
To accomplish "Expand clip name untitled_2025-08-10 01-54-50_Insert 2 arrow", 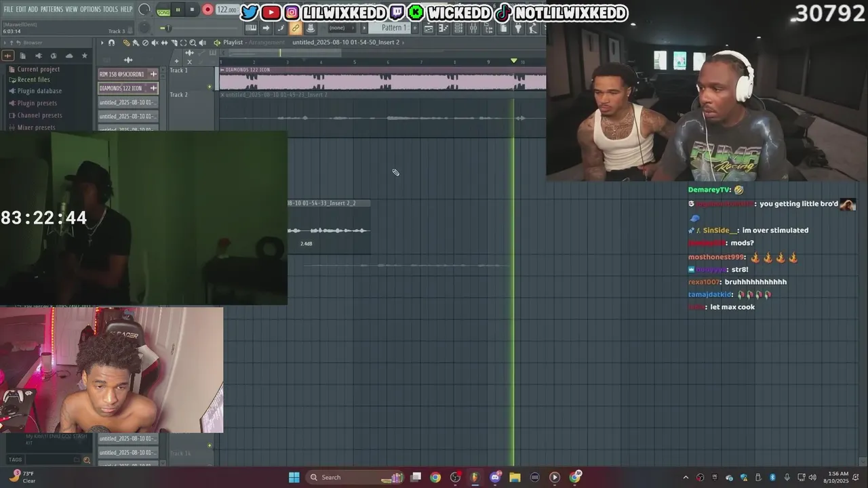I will pyautogui.click(x=403, y=42).
